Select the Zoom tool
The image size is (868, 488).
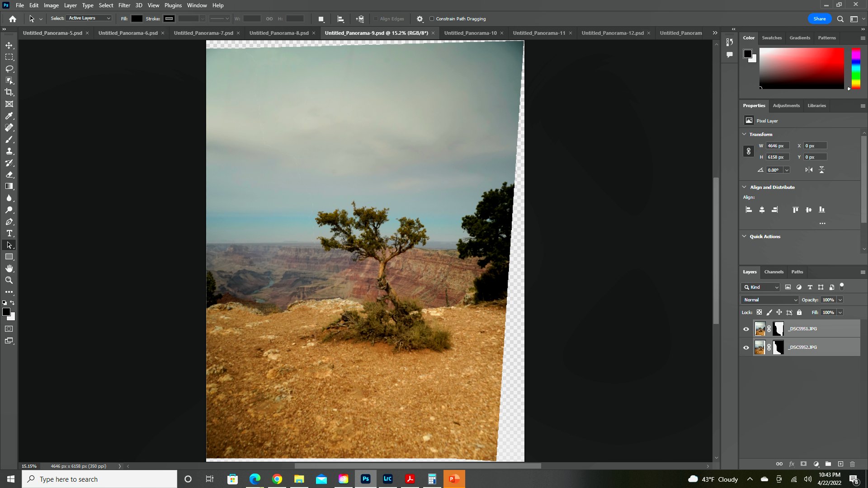coord(9,280)
